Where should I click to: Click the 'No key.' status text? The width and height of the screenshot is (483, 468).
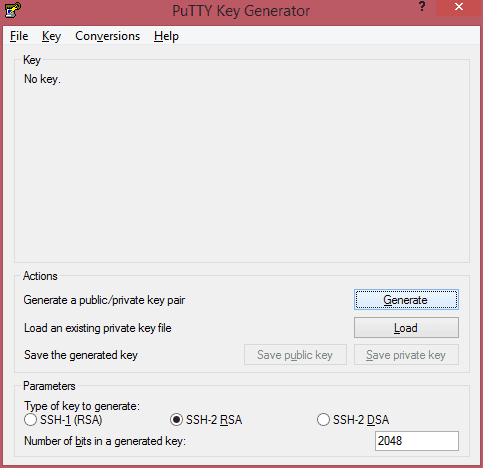(x=42, y=79)
